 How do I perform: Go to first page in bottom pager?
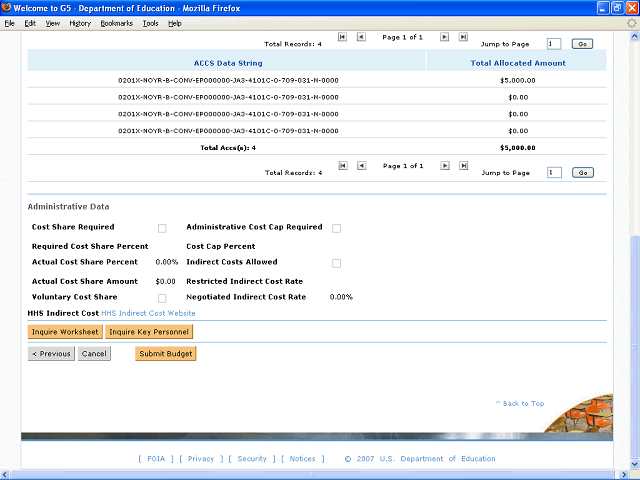pyautogui.click(x=343, y=166)
